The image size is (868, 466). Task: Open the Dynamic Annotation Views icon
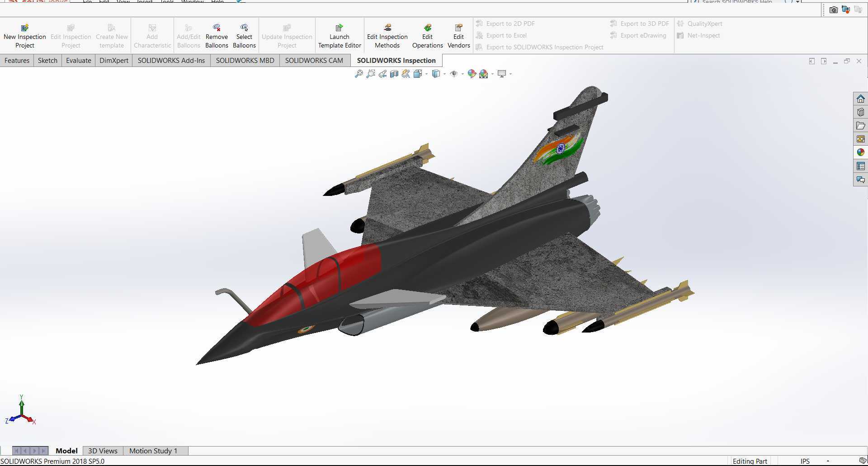406,74
